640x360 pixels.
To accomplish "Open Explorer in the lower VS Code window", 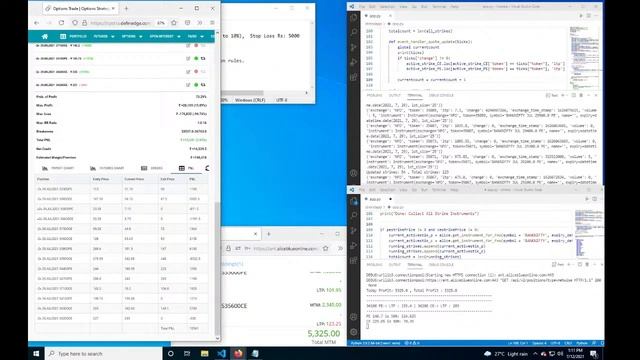I will pos(353,201).
